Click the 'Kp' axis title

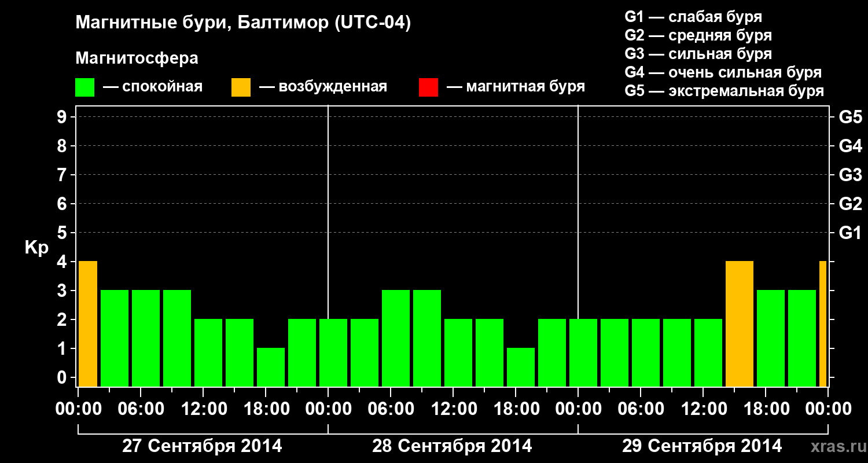(37, 248)
